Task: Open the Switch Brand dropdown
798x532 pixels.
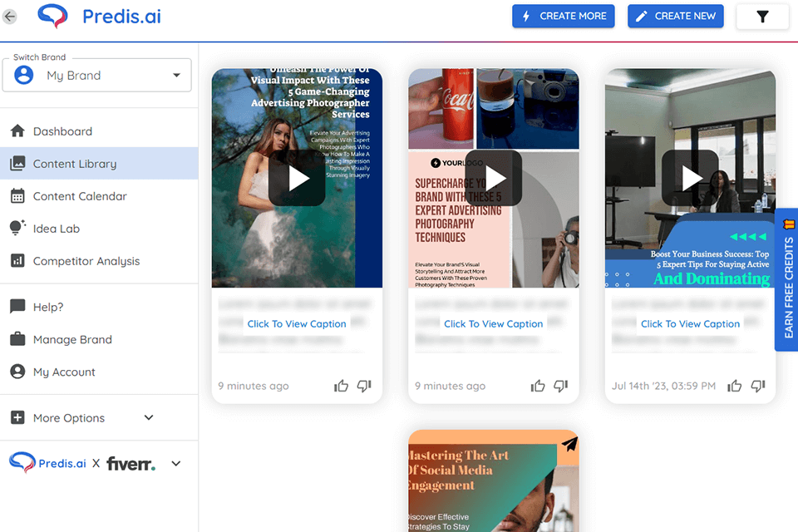Action: 96,76
